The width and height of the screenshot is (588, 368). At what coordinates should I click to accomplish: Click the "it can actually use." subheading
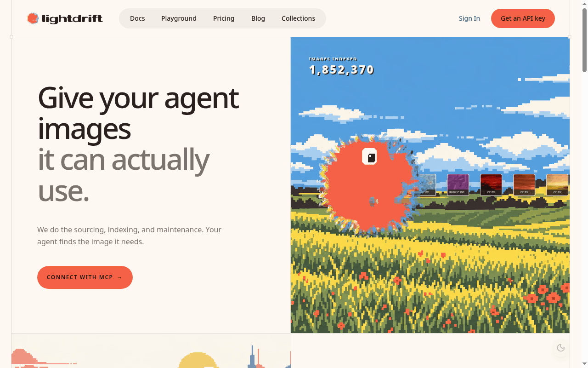click(x=123, y=175)
